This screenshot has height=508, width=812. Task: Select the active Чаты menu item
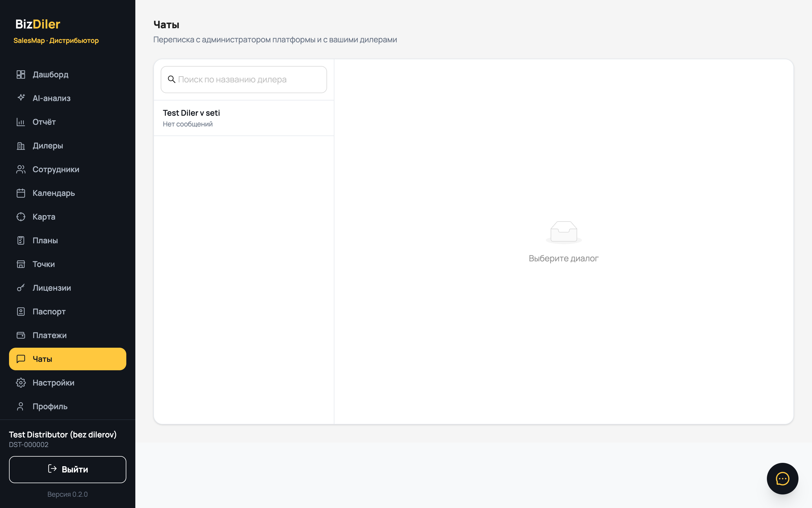pyautogui.click(x=67, y=359)
